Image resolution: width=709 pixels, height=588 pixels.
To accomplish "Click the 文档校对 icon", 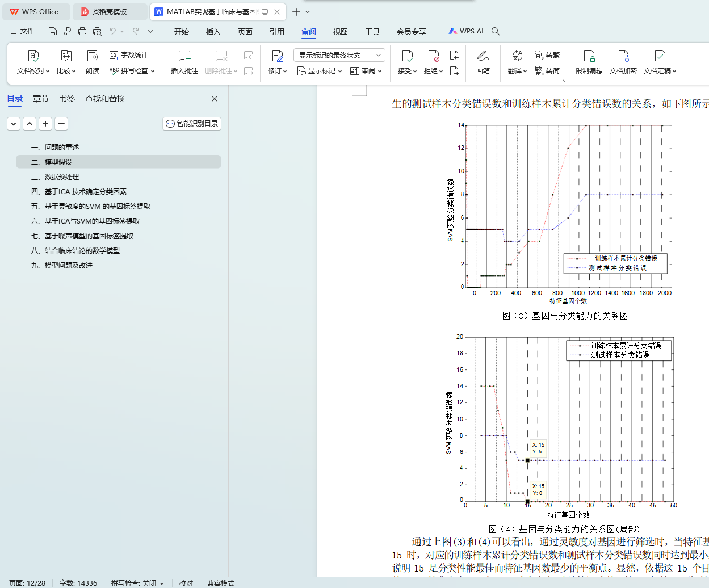I will (x=33, y=56).
